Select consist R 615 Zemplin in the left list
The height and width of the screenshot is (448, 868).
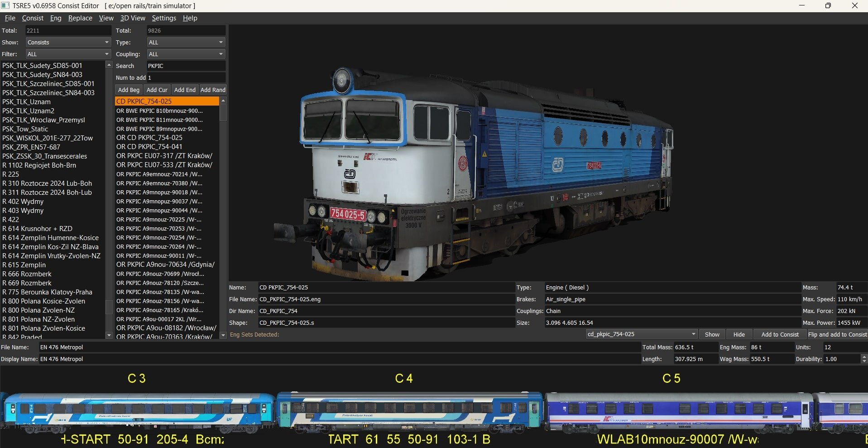coord(24,265)
